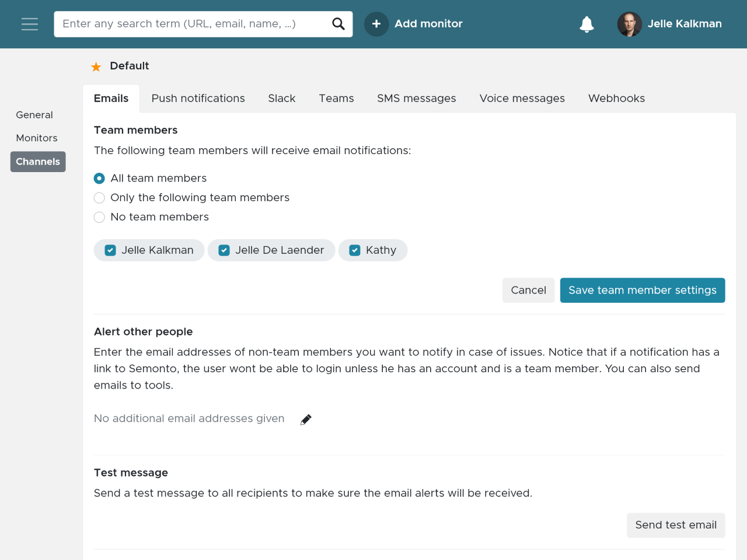The image size is (747, 560).
Task: Open the Jelle Kalkman user name menu
Action: 685,24
